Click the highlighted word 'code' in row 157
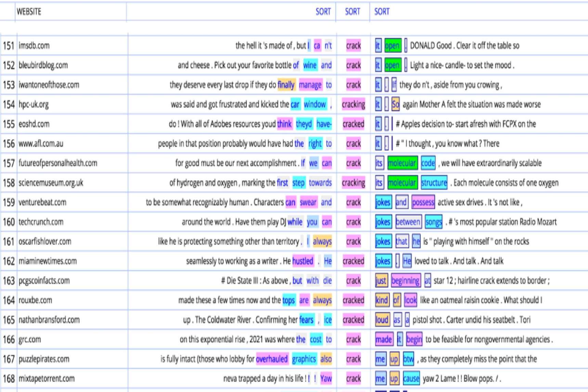This screenshot has width=588, height=392. click(428, 163)
